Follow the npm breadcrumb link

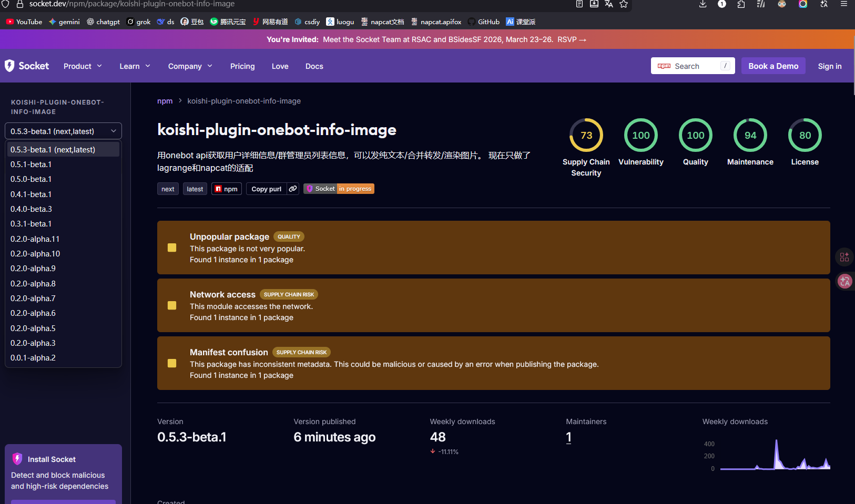(x=165, y=101)
